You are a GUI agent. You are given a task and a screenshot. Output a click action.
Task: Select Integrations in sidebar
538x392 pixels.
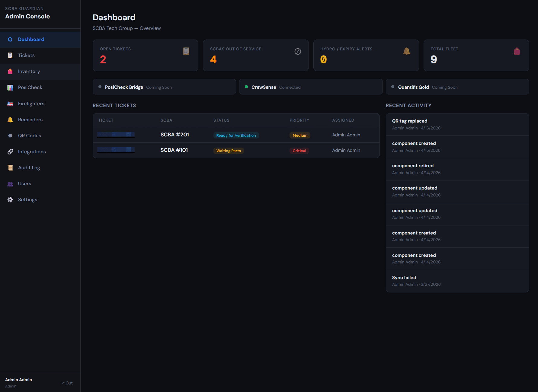point(40,152)
